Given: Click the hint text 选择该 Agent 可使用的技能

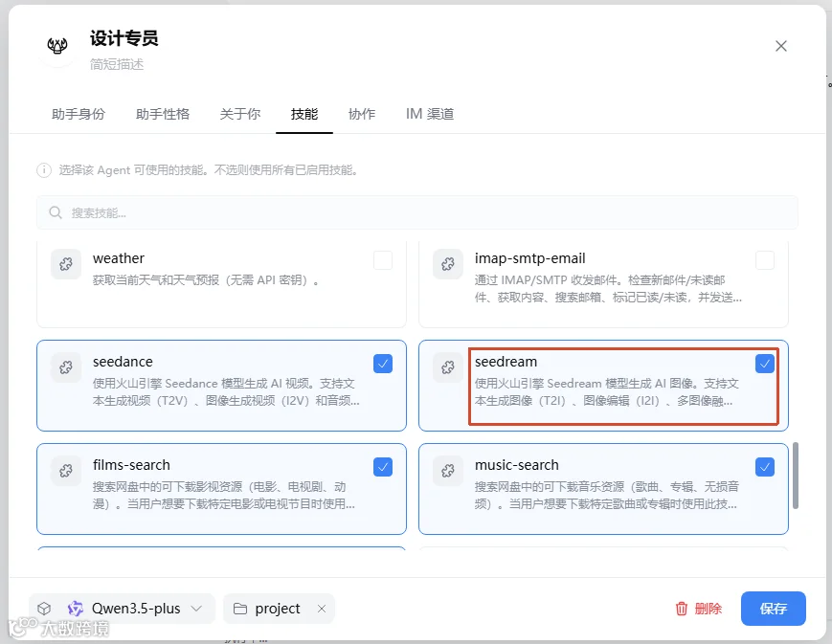Looking at the screenshot, I should (x=208, y=170).
